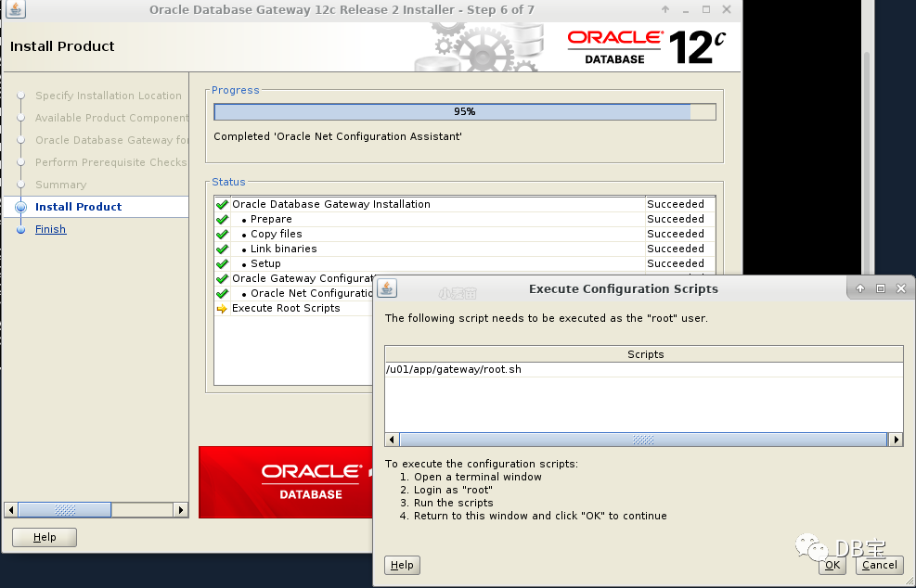Select the Summary step in the sidebar

click(x=58, y=185)
